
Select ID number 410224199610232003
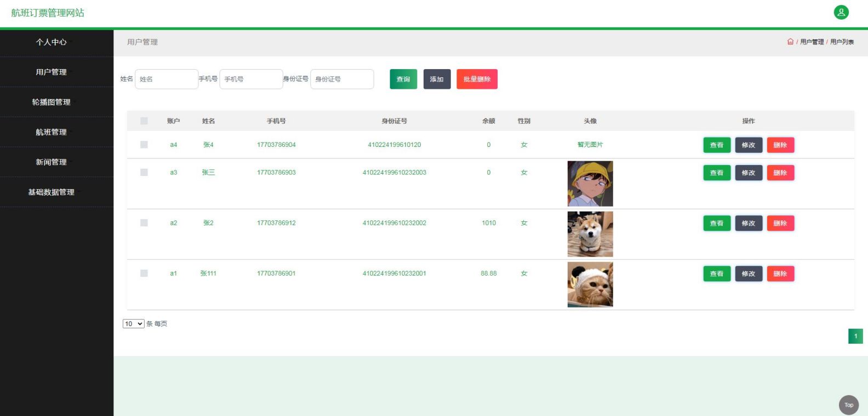point(395,172)
